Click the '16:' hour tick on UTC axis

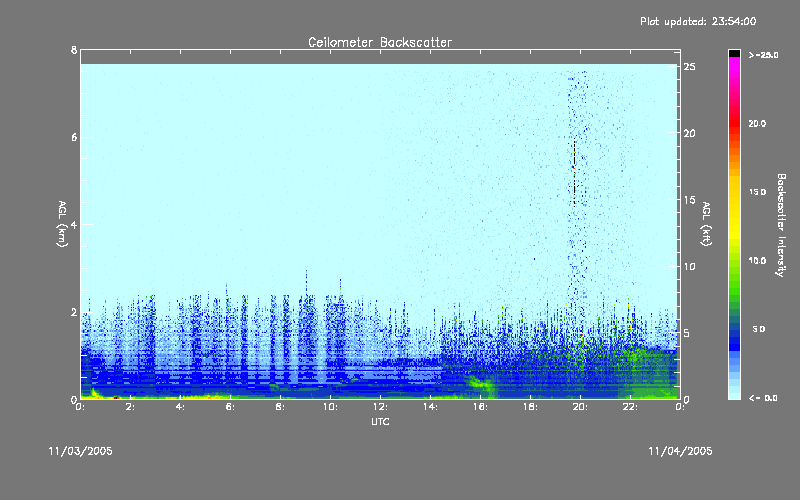[480, 407]
